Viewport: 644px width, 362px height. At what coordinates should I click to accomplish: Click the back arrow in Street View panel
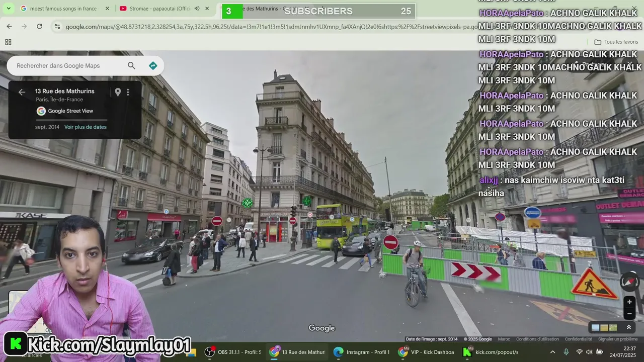[22, 92]
